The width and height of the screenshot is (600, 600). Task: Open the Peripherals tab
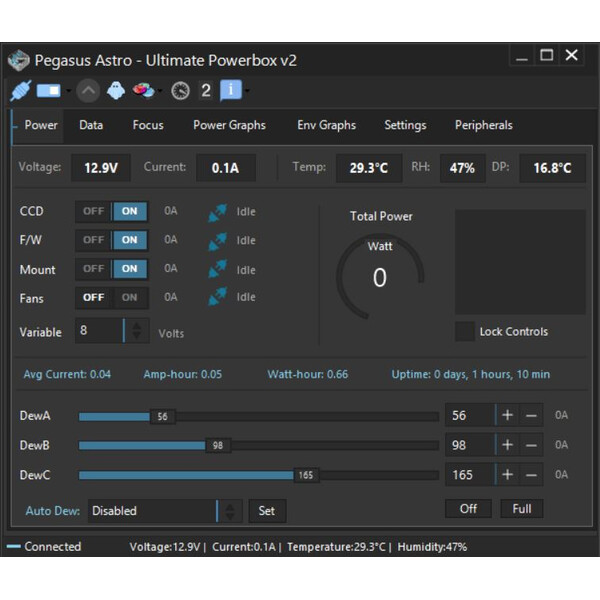pyautogui.click(x=483, y=125)
